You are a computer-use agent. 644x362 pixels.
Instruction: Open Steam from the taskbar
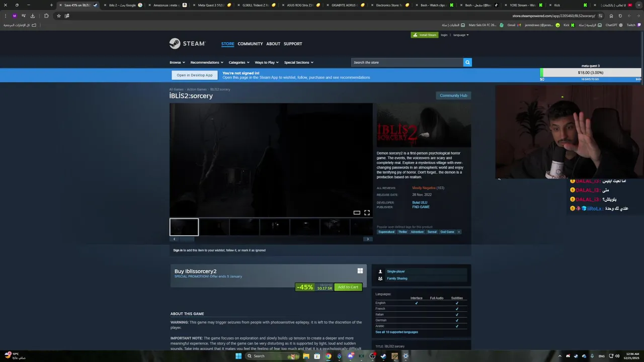click(x=383, y=356)
